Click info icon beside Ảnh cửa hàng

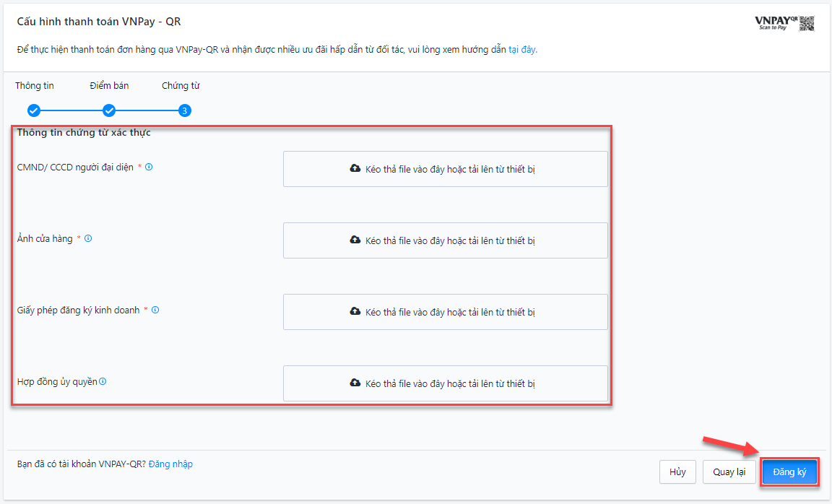[88, 239]
